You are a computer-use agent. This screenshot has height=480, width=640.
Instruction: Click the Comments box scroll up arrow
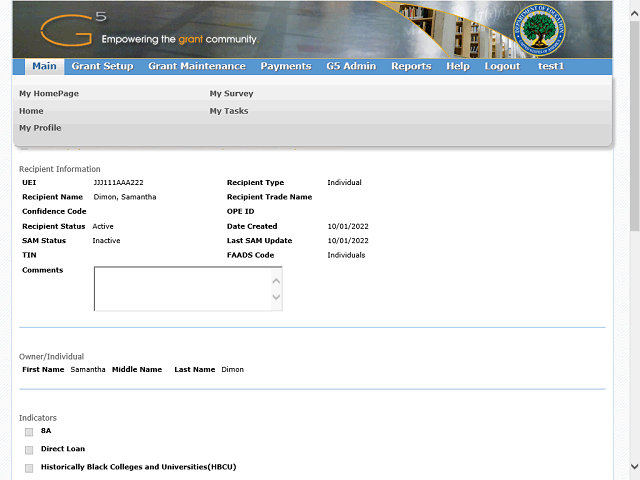(276, 280)
